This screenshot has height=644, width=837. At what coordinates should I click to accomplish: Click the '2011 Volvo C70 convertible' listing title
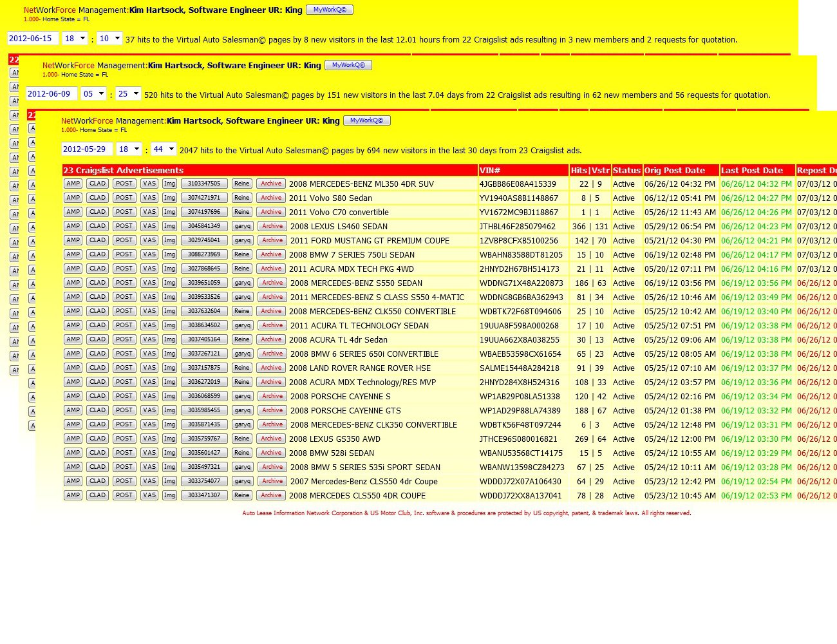tap(339, 213)
